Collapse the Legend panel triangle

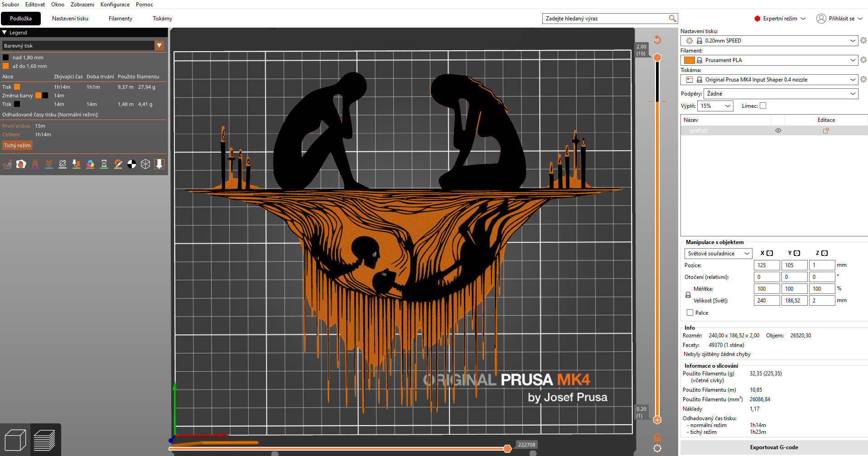tap(5, 33)
